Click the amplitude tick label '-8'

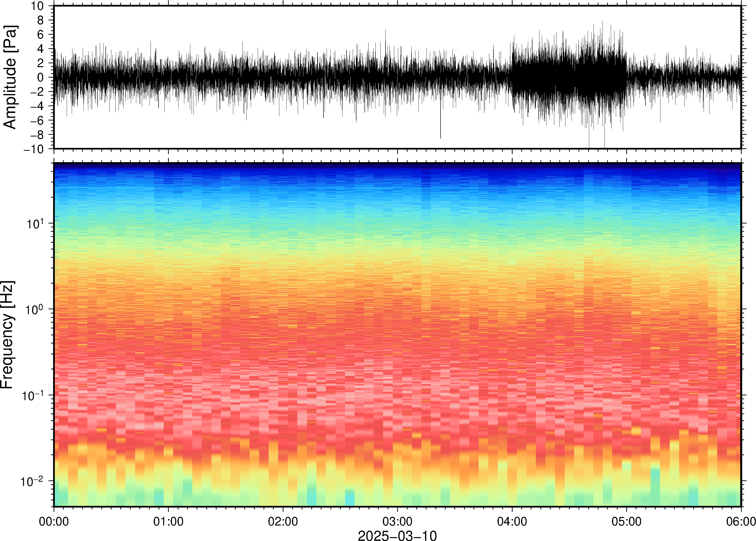[37, 135]
